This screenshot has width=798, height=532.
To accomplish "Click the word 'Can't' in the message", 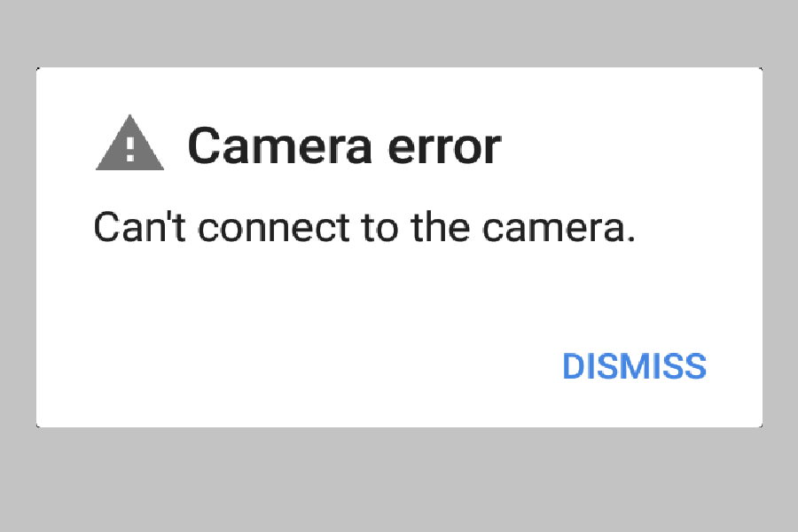I will click(x=142, y=230).
